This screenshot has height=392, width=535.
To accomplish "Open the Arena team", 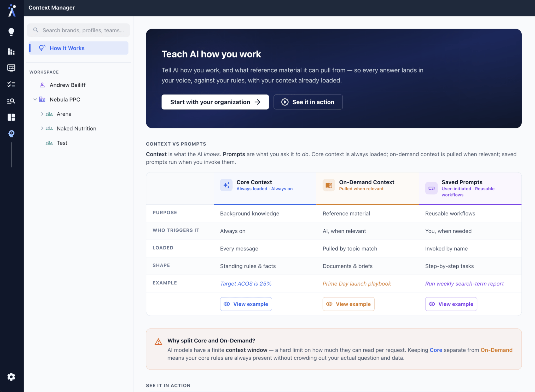I will coord(64,114).
